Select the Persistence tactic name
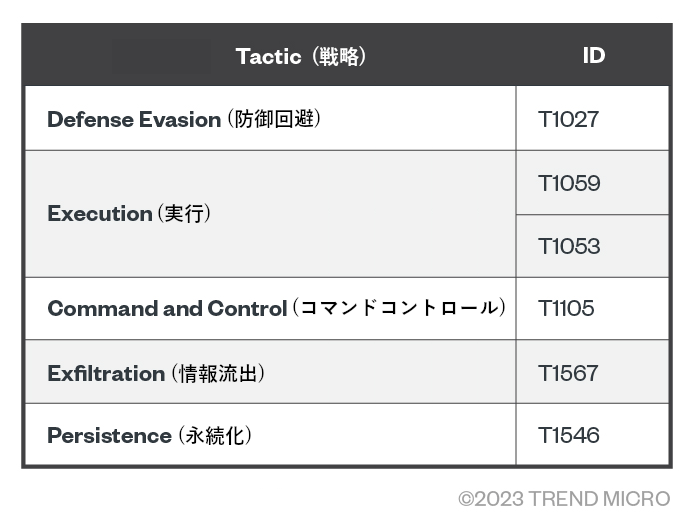The width and height of the screenshot is (690, 527). click(109, 436)
